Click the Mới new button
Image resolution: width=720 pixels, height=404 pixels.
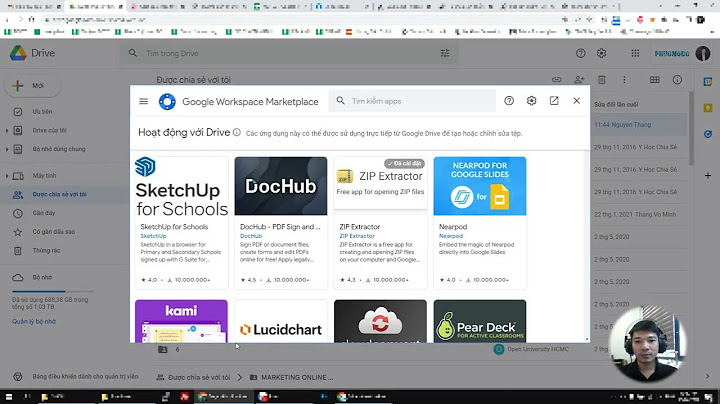tap(33, 86)
